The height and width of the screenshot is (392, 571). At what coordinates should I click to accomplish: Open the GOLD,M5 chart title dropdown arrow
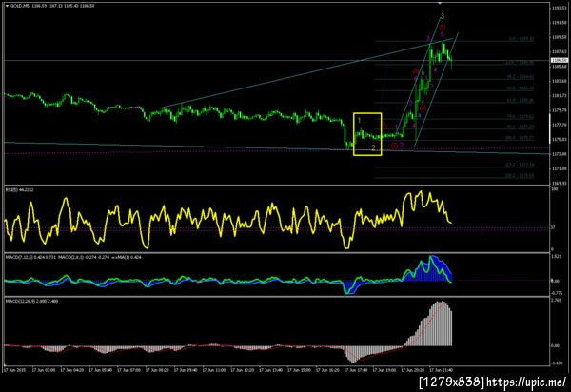point(7,6)
